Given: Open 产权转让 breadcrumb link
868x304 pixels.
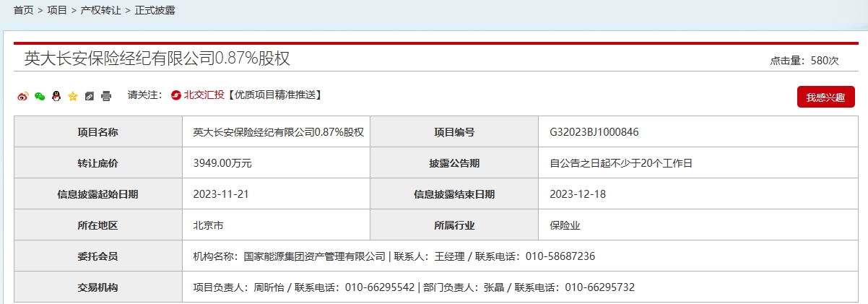Looking at the screenshot, I should pos(101,10).
